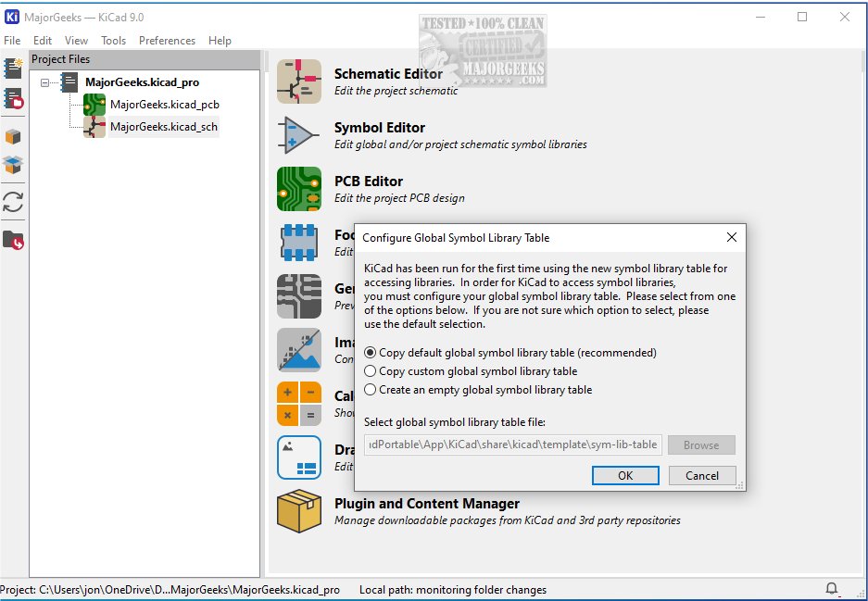Open the Preferences menu
868x601 pixels.
tap(167, 41)
